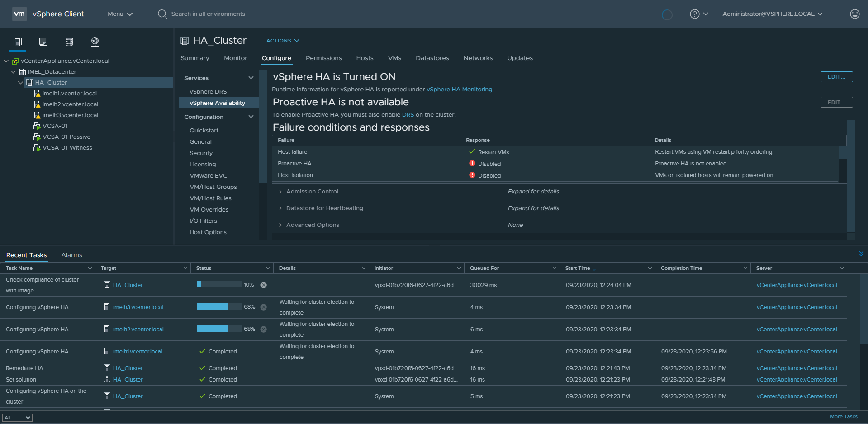The image size is (868, 424).
Task: Click the HA_Cluster title icon
Action: coord(185,41)
